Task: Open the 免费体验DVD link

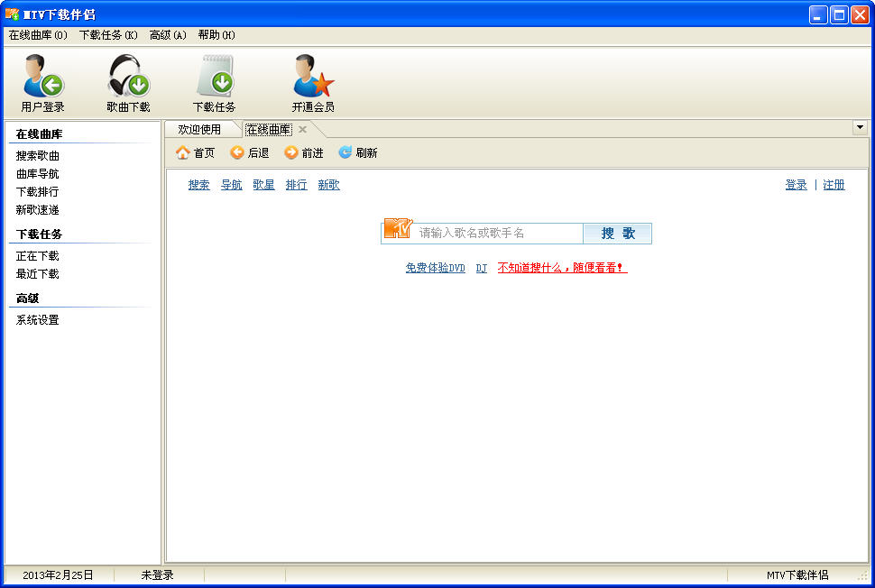Action: point(435,269)
